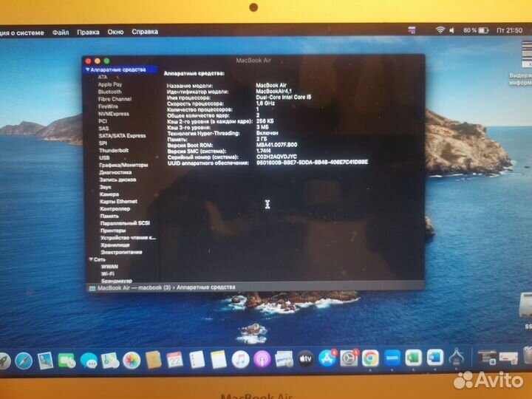Select Bluetooth in the sidebar
532x399 pixels.
pos(109,92)
